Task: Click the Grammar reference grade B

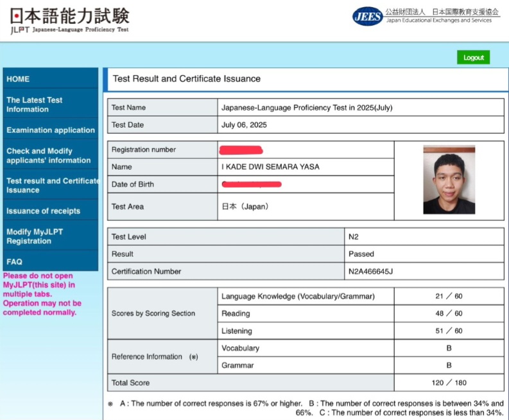Action: pos(449,365)
